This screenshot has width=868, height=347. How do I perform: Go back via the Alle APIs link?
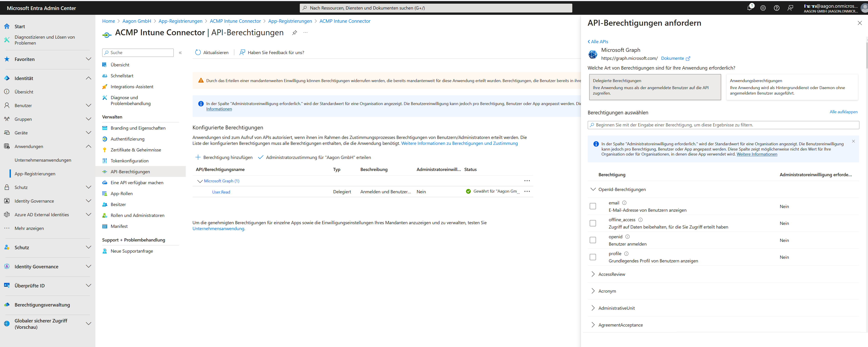click(x=598, y=42)
